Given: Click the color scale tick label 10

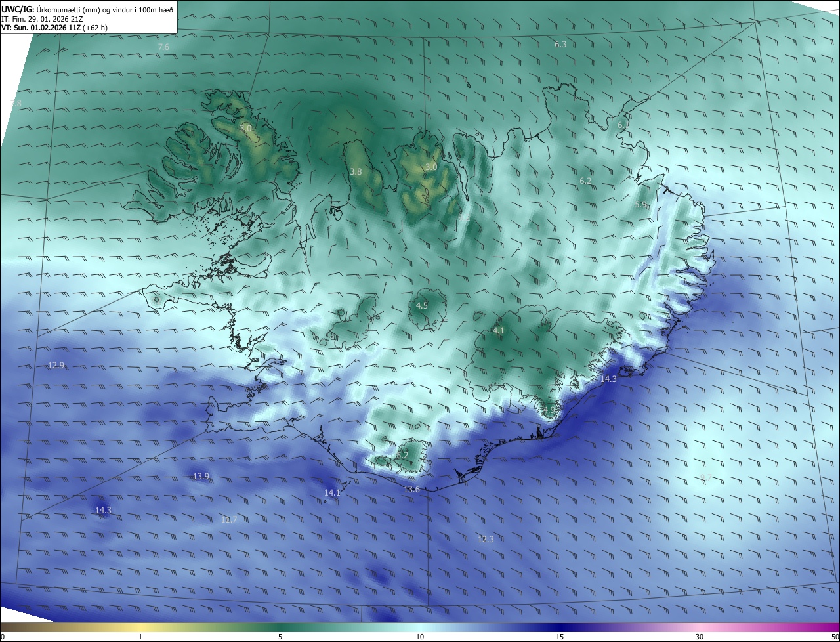Looking at the screenshot, I should click(420, 637).
